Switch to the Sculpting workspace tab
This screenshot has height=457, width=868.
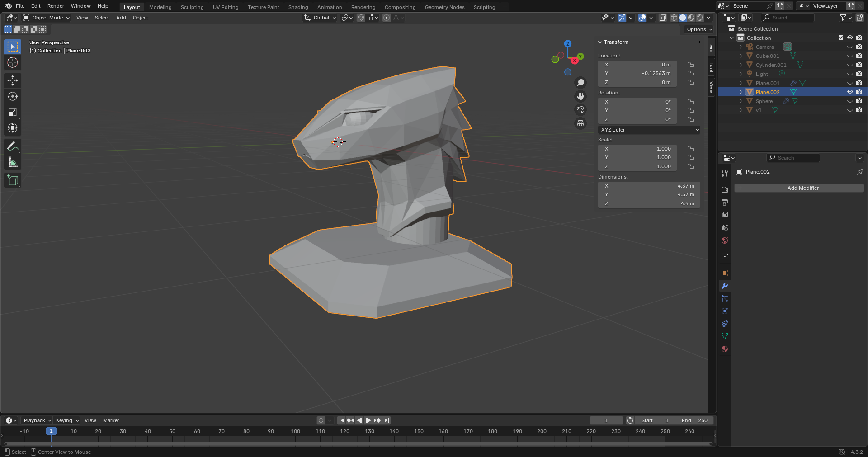click(x=192, y=7)
